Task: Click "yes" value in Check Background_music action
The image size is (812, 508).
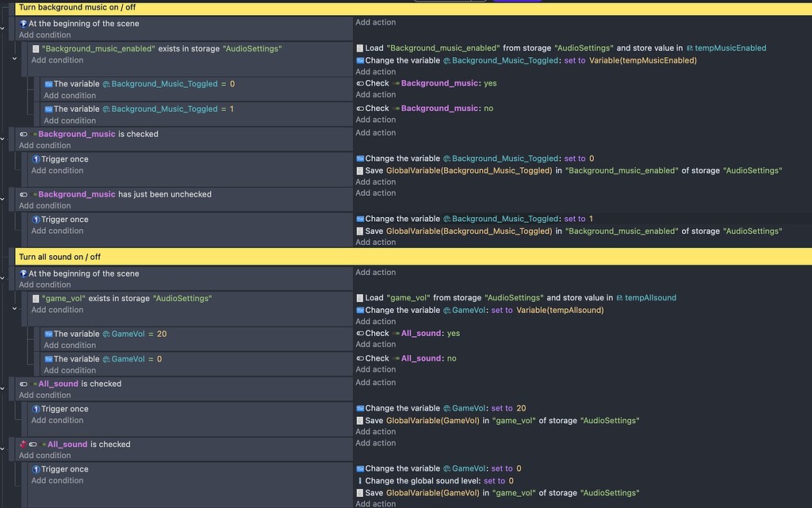Action: 490,83
